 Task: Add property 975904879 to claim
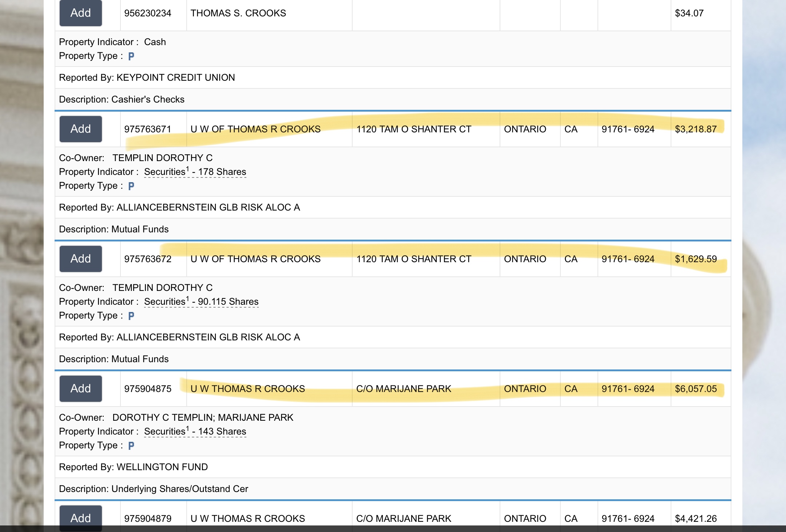click(81, 518)
